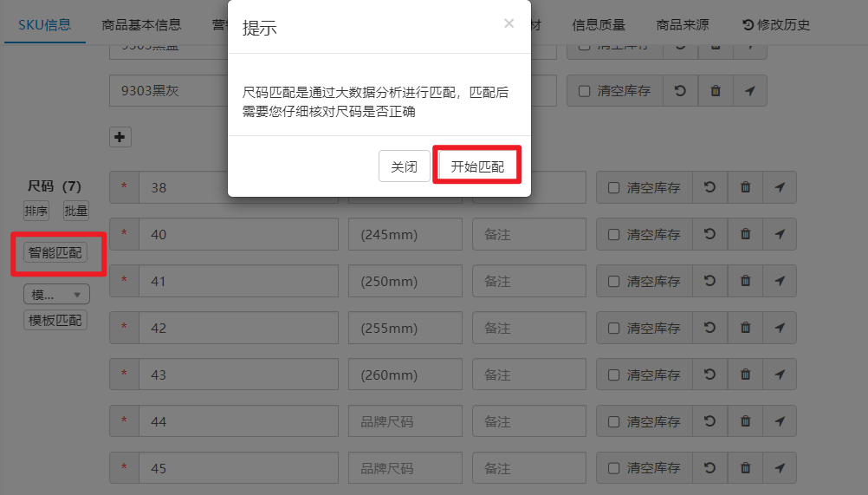Click reset icon in 9303黑灰 row
The image size is (868, 495).
point(680,90)
